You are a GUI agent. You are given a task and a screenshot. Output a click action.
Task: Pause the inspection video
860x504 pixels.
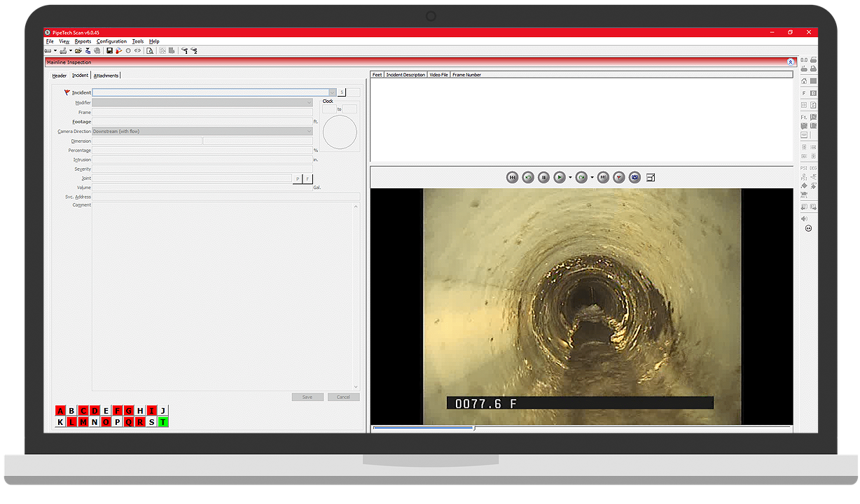tap(543, 177)
